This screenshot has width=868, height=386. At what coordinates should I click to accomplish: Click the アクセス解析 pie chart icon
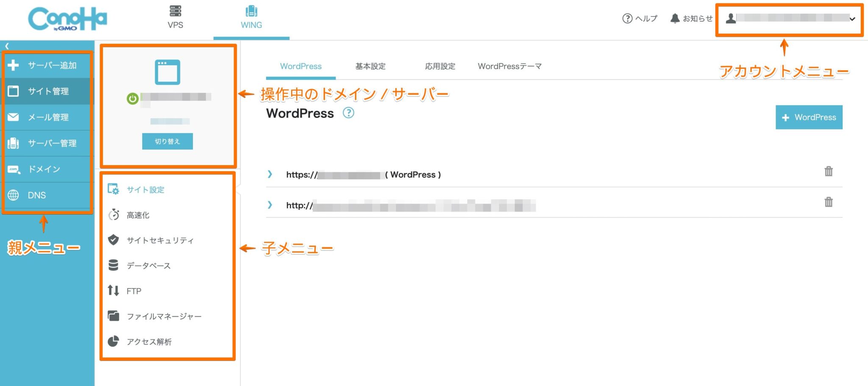click(x=113, y=341)
